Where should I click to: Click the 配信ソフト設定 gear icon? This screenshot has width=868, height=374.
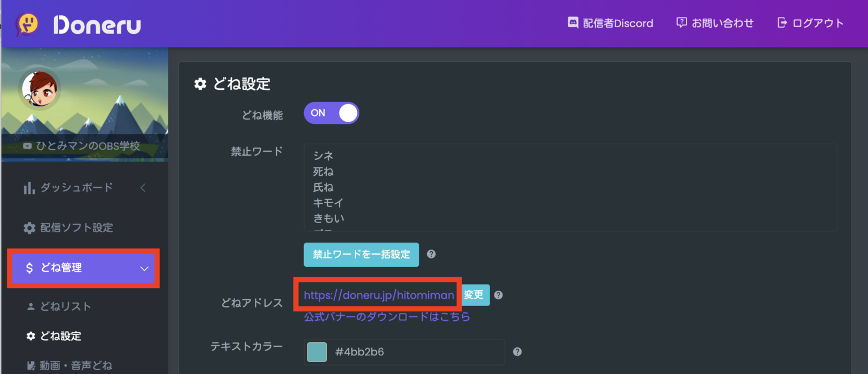point(29,227)
